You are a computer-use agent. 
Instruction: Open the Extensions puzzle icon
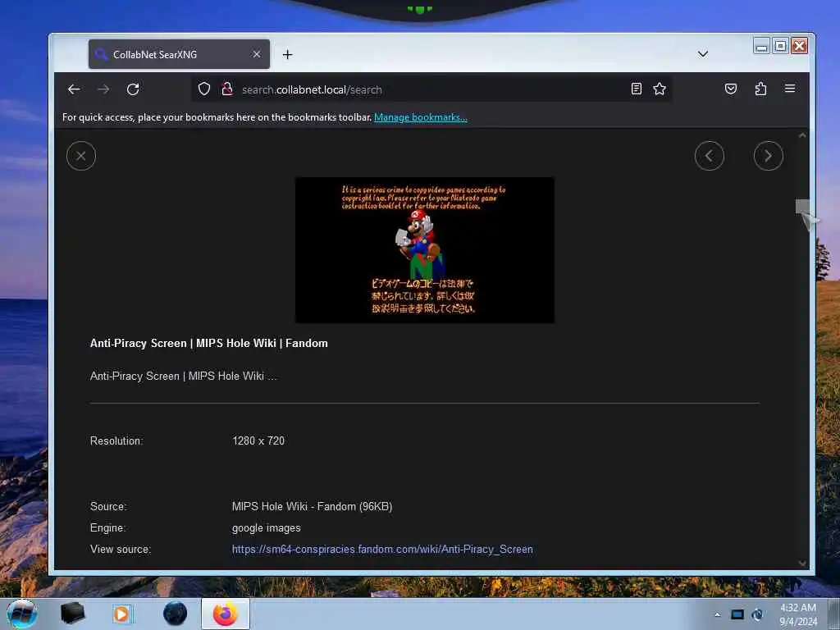coord(760,89)
